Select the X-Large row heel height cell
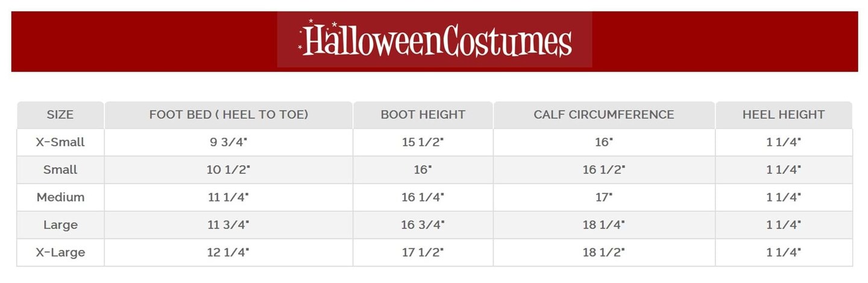The image size is (868, 283). click(783, 253)
